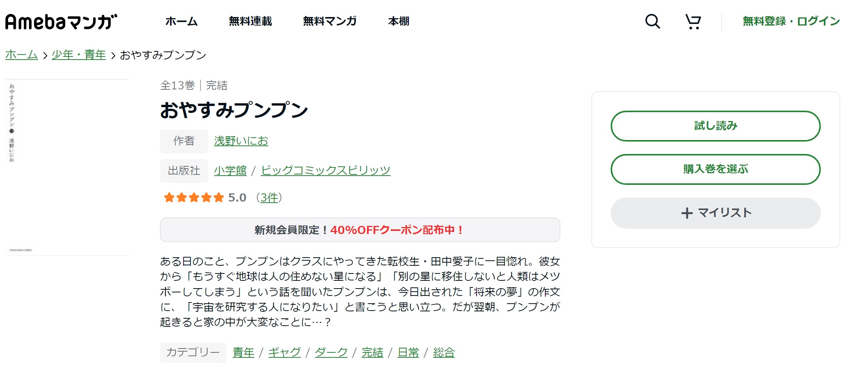Image resolution: width=868 pixels, height=369 pixels.
Task: Click the 5.0 rating value
Action: pos(237,198)
